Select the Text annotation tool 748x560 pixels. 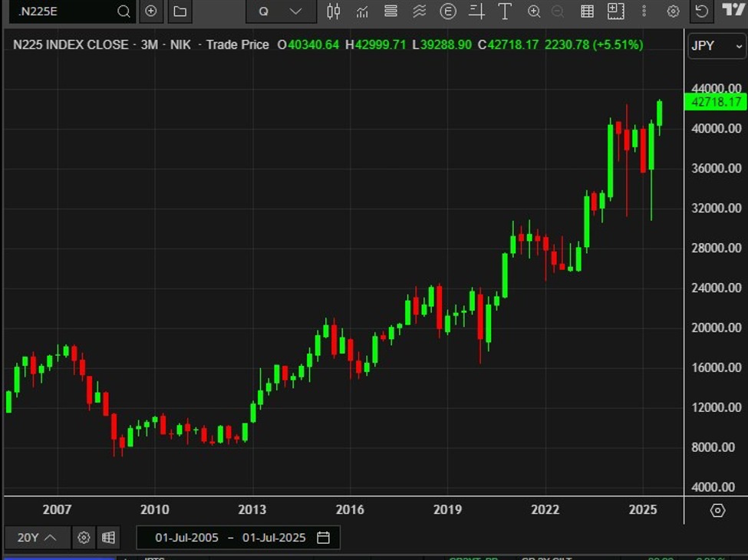pos(504,12)
